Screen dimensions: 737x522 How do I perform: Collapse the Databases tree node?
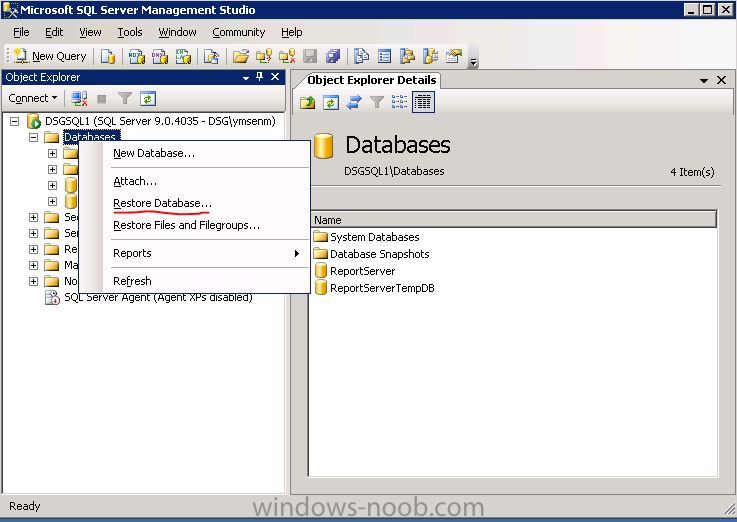click(33, 138)
